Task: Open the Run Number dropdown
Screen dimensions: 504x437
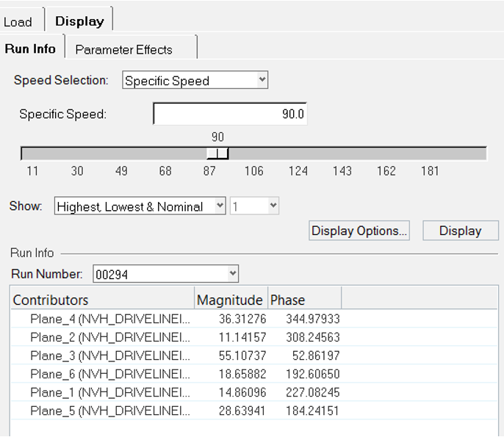Action: point(165,274)
